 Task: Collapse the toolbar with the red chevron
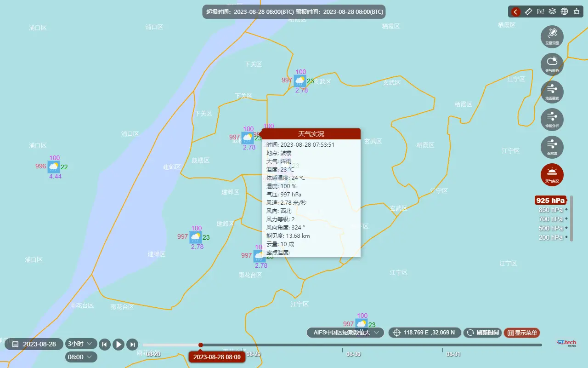coord(514,11)
